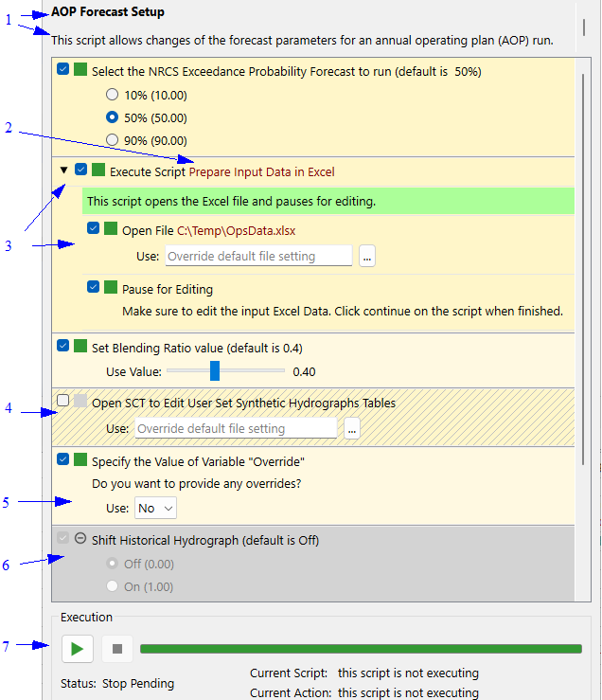Click green status icon beside Pause for Editing
602x700 pixels.
tap(111, 288)
